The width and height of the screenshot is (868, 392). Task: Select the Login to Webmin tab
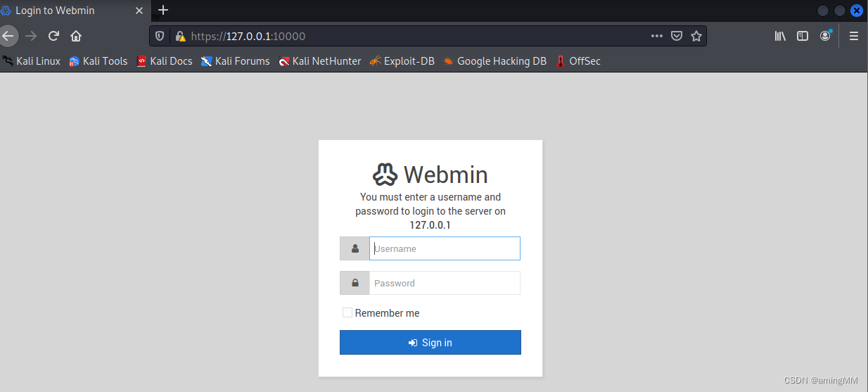click(75, 11)
